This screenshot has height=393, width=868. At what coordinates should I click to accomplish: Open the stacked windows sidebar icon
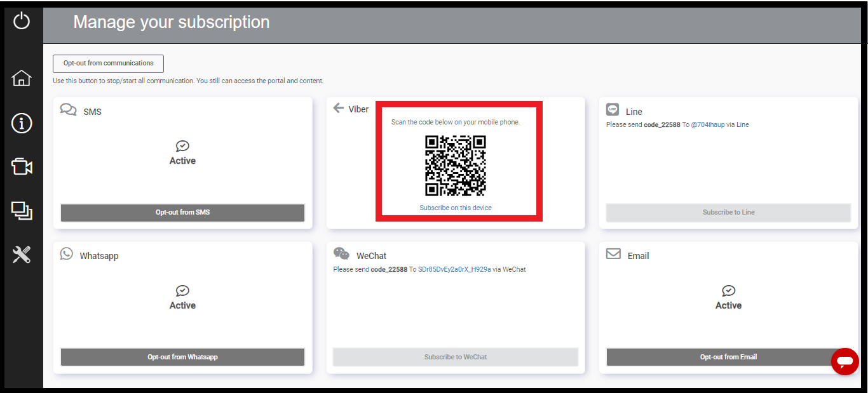tap(22, 211)
